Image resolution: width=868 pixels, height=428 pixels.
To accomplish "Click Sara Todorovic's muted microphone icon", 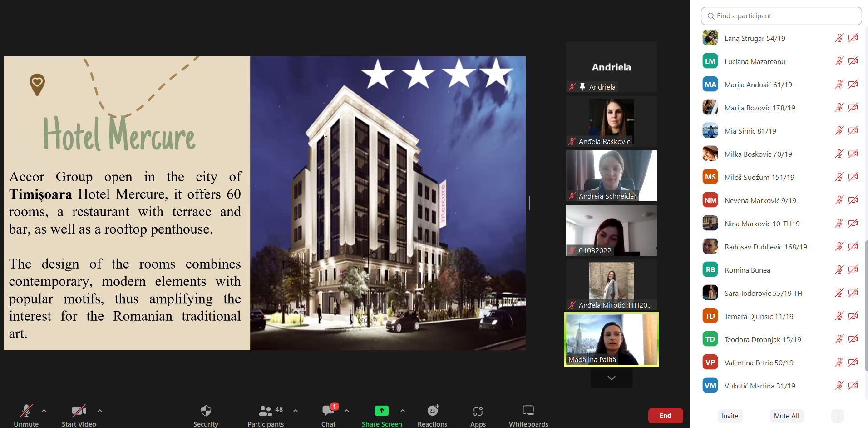I will 839,293.
